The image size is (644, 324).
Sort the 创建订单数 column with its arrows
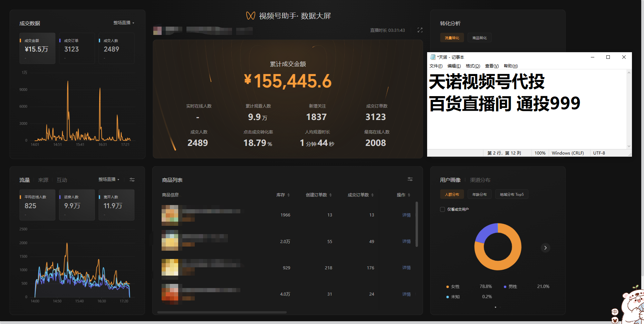point(330,195)
